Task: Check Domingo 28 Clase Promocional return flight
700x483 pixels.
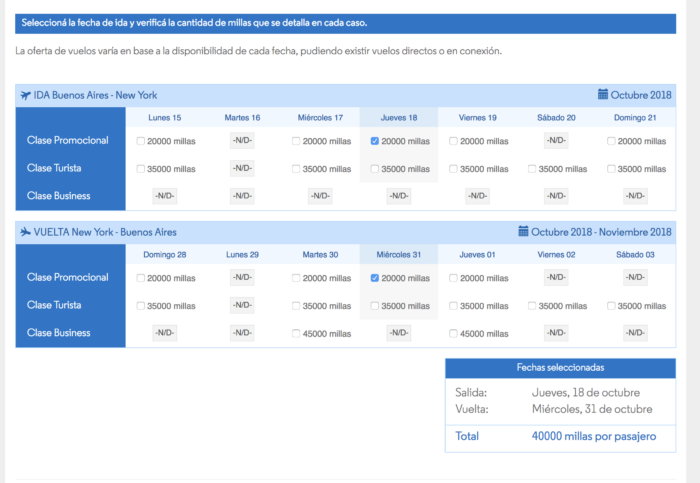Action: point(141,278)
